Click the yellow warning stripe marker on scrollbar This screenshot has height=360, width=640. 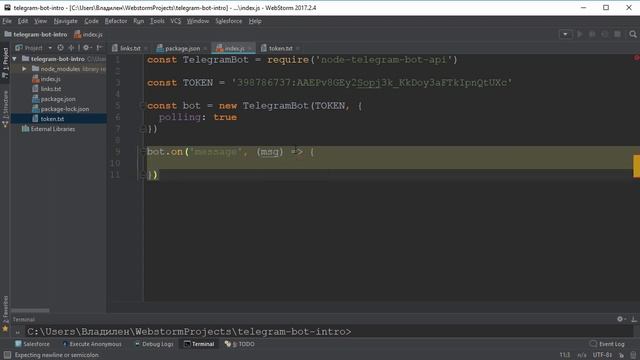pyautogui.click(x=636, y=166)
